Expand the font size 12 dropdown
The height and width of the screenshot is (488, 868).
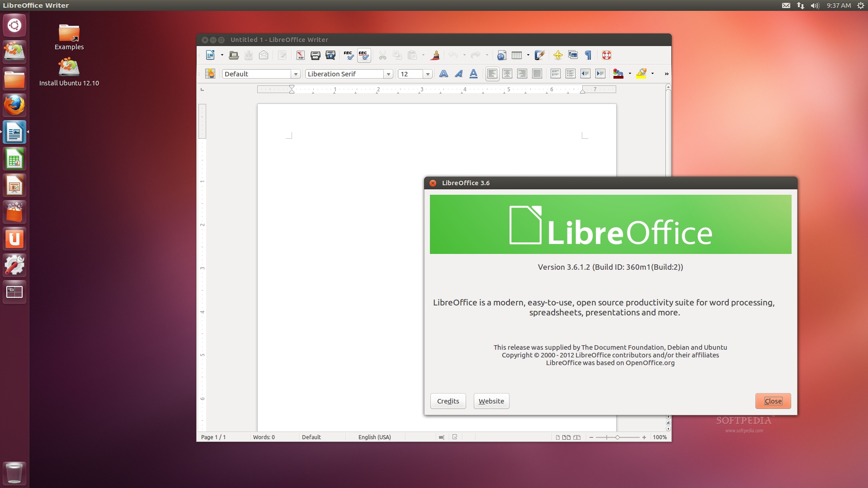(x=427, y=74)
